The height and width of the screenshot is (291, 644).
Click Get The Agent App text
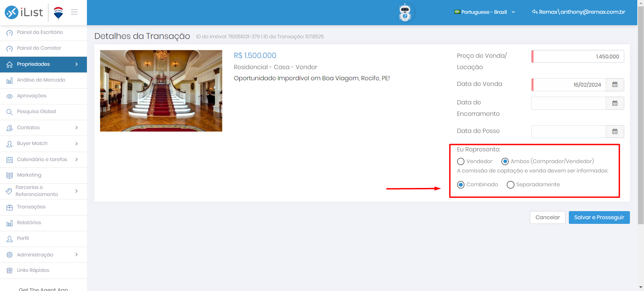click(x=43, y=289)
